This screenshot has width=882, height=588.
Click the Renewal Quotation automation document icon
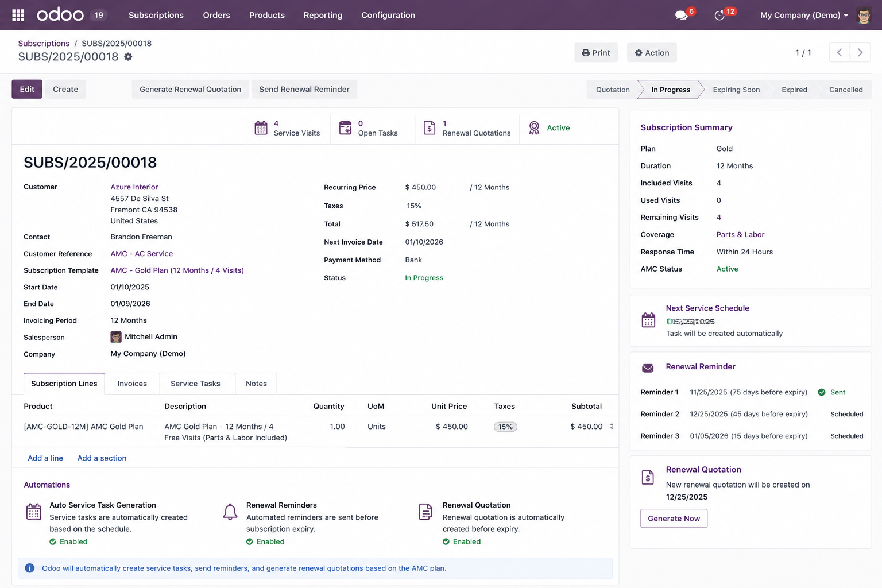coord(425,511)
